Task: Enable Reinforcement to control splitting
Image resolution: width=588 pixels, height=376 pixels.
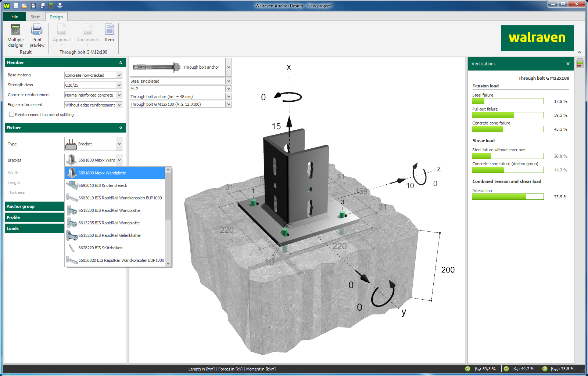Action: 11,115
